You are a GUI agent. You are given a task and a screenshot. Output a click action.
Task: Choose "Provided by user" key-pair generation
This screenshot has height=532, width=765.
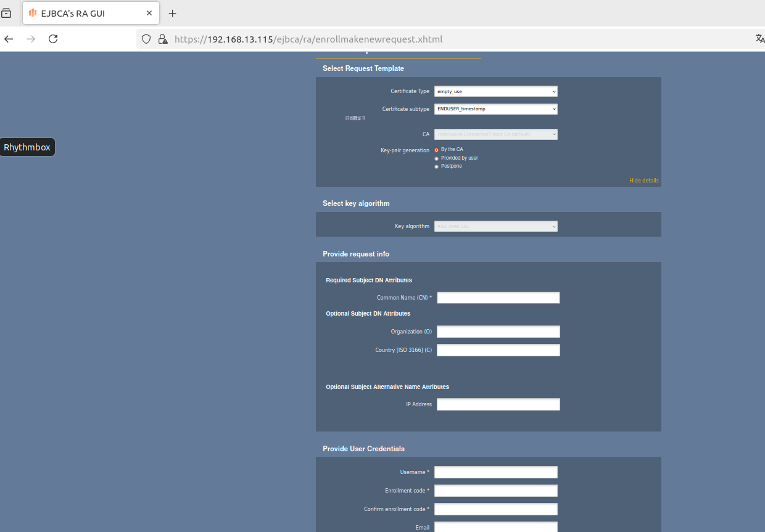pos(437,158)
